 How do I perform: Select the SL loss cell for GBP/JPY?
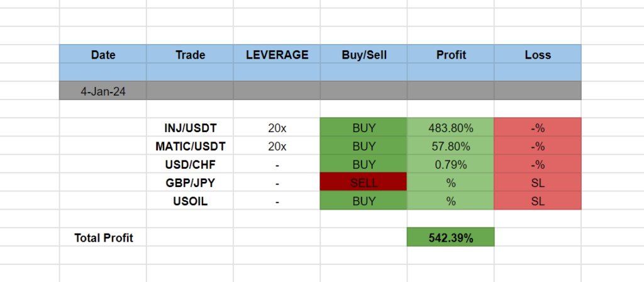pos(538,183)
